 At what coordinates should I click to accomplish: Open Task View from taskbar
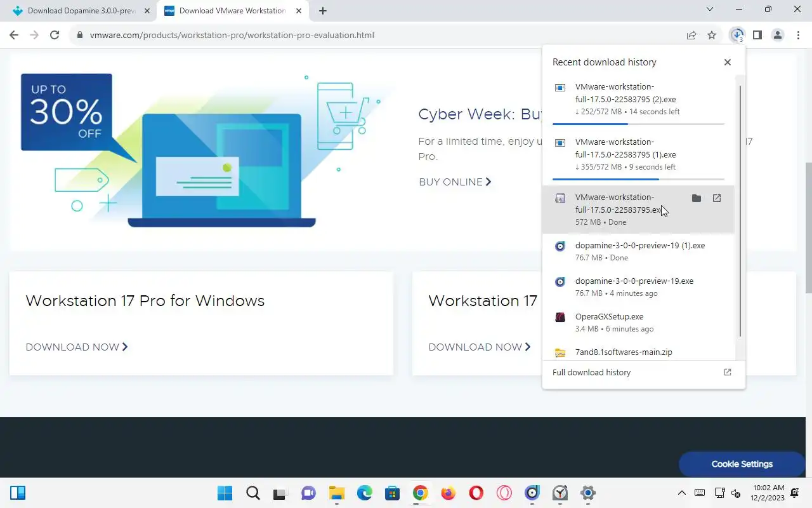(x=281, y=493)
